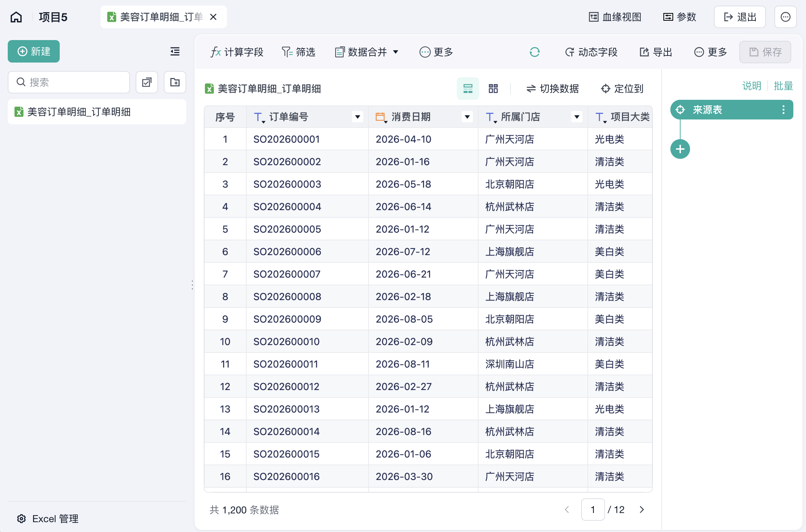Open 消费日期 column dropdown arrow
The width and height of the screenshot is (806, 532).
click(467, 117)
